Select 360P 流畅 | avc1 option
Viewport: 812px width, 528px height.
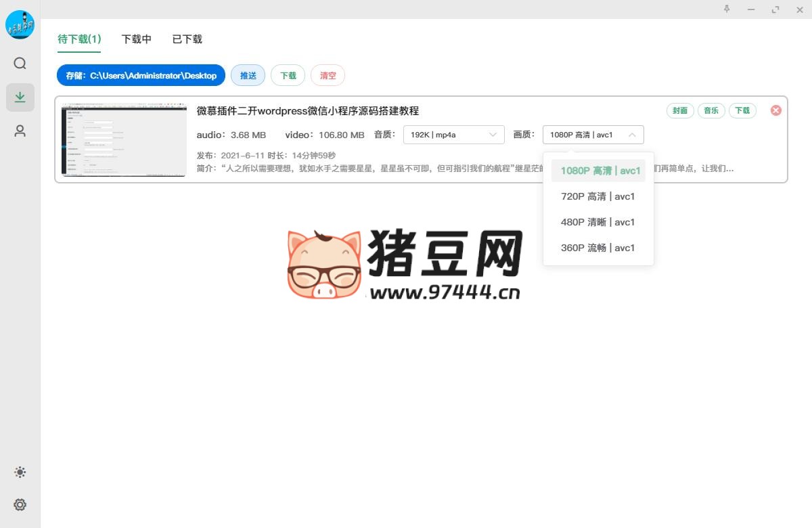[x=598, y=248]
